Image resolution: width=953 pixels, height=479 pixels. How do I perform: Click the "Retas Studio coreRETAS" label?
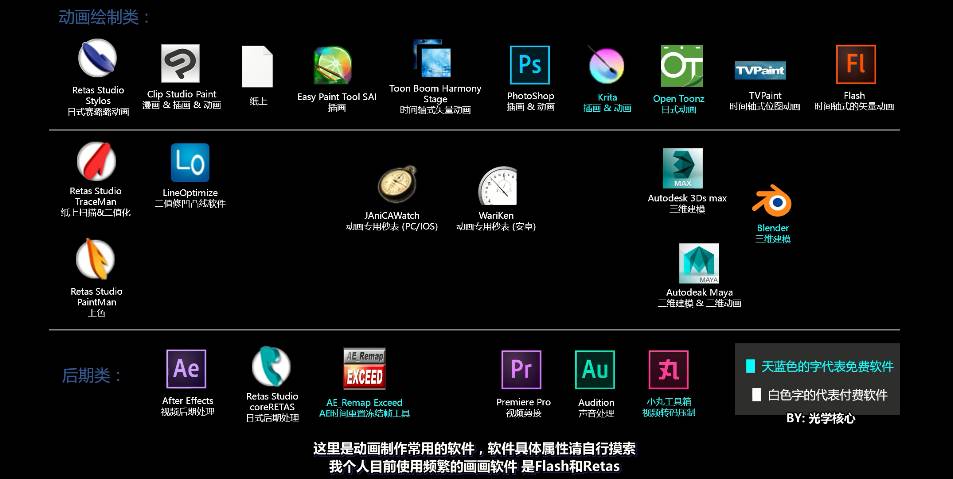(272, 401)
